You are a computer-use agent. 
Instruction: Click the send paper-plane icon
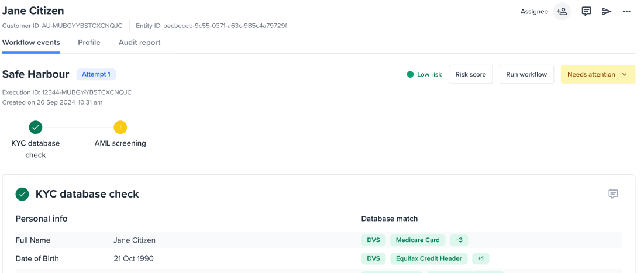(607, 11)
